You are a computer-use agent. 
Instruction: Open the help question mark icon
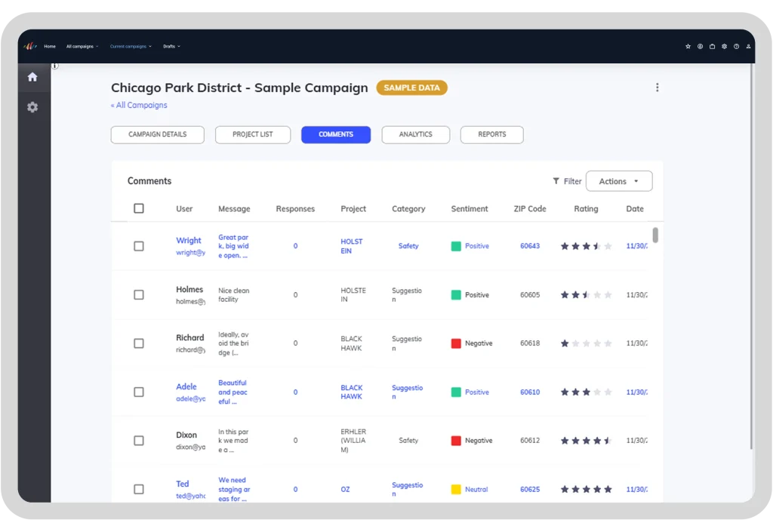[736, 46]
